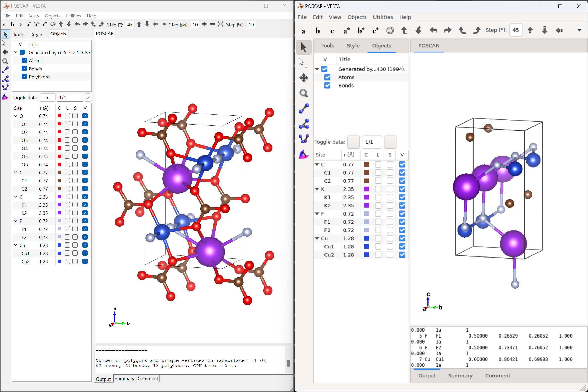Switch to the Style tab in right window
The image size is (588, 392).
pos(353,46)
